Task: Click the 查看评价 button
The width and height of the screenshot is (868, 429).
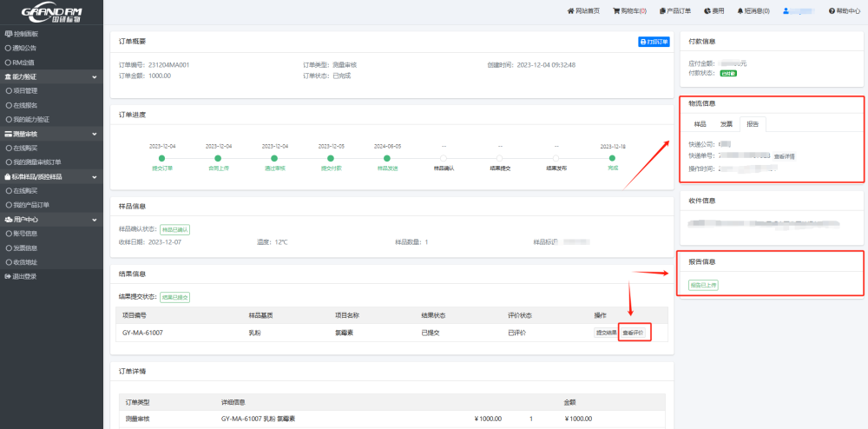Action: click(632, 333)
